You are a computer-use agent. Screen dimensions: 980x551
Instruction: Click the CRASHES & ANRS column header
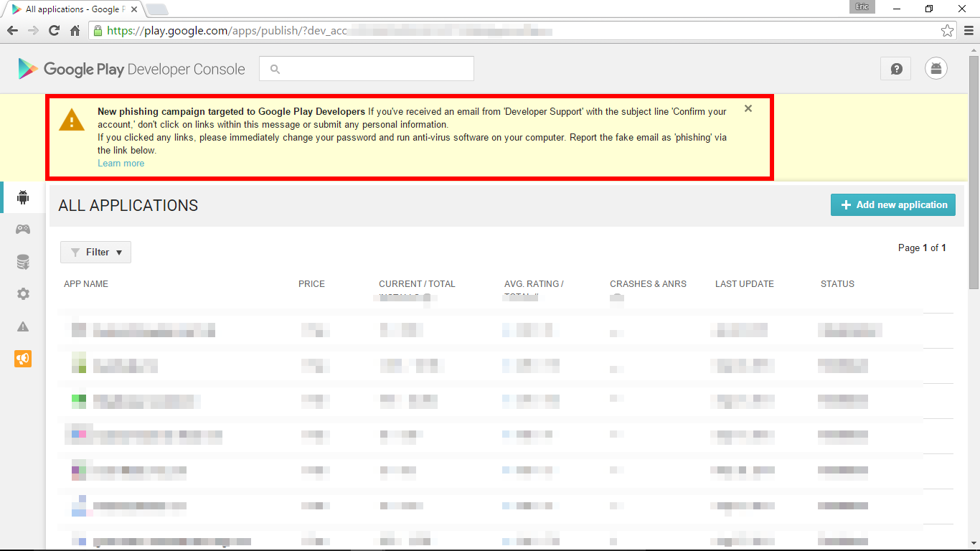click(649, 284)
